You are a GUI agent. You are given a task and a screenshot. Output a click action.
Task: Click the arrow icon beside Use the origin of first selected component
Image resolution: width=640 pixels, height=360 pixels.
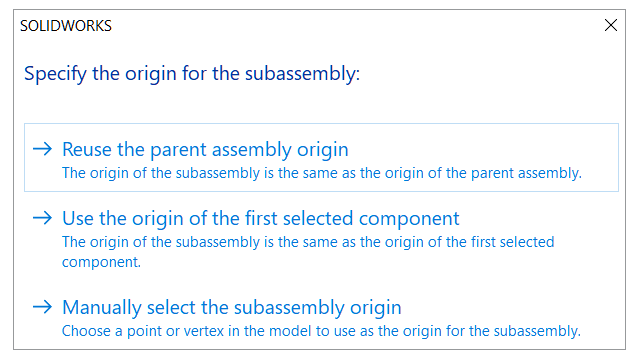point(42,218)
